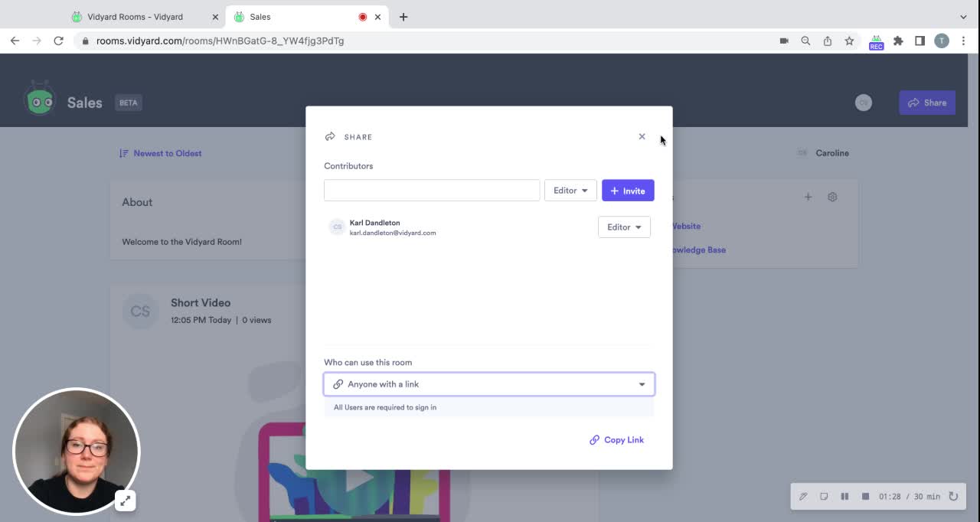Click the Vidyard REC extension icon
The height and width of the screenshot is (522, 980).
(876, 42)
